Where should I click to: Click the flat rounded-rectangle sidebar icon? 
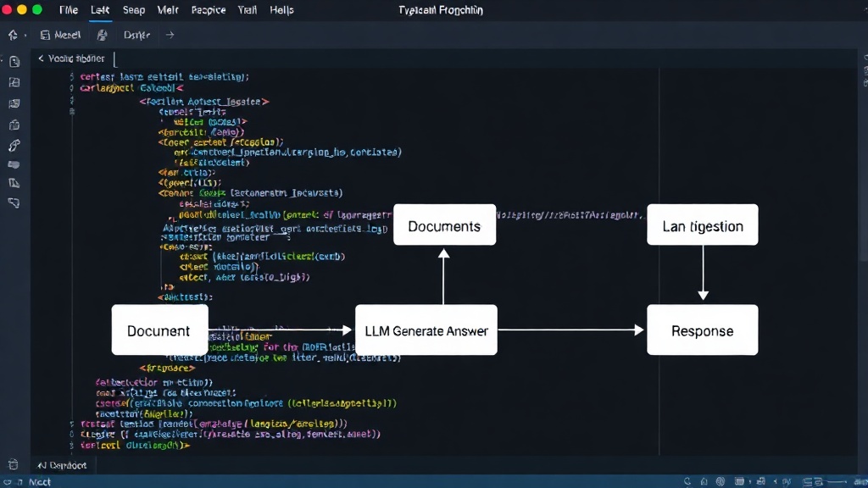click(x=14, y=165)
